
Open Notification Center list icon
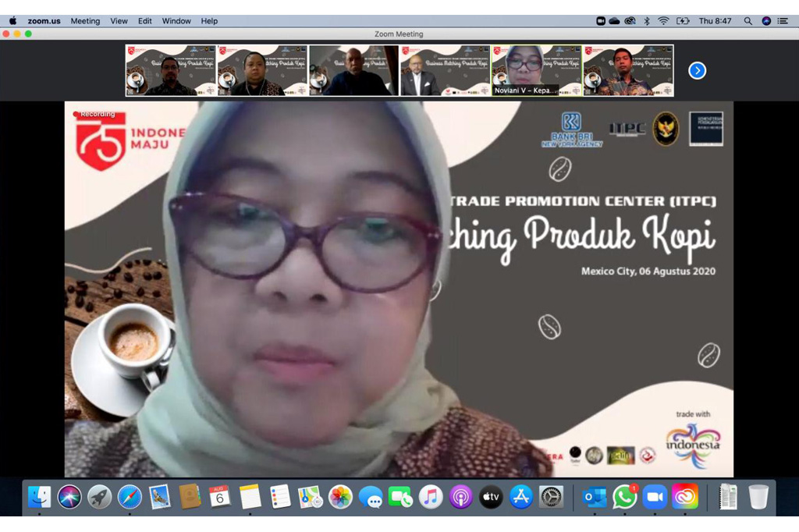click(783, 21)
